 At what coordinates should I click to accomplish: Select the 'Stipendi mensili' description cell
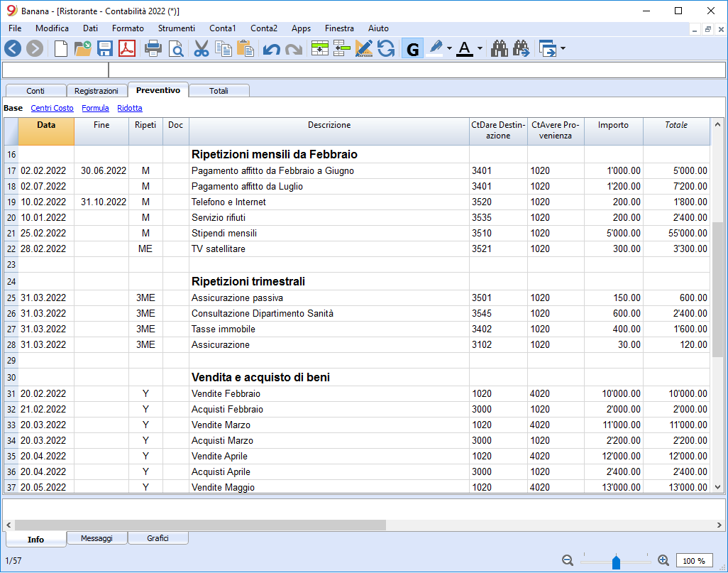pos(329,234)
